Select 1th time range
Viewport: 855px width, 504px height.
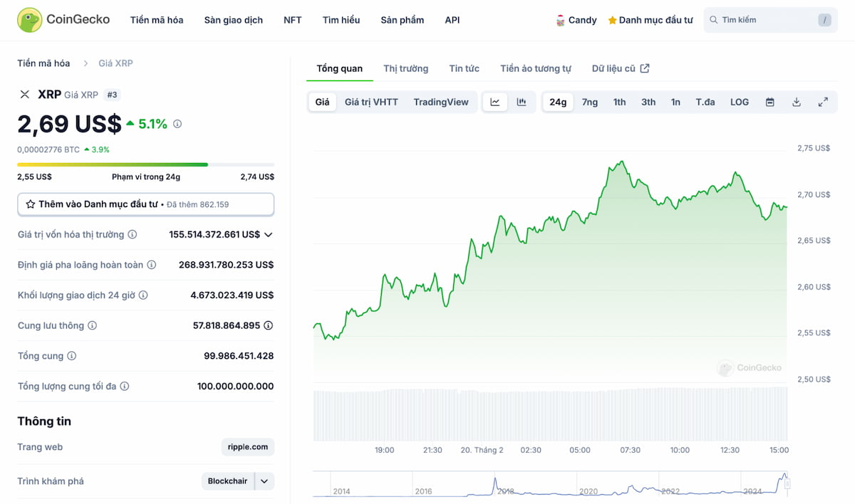pyautogui.click(x=620, y=102)
